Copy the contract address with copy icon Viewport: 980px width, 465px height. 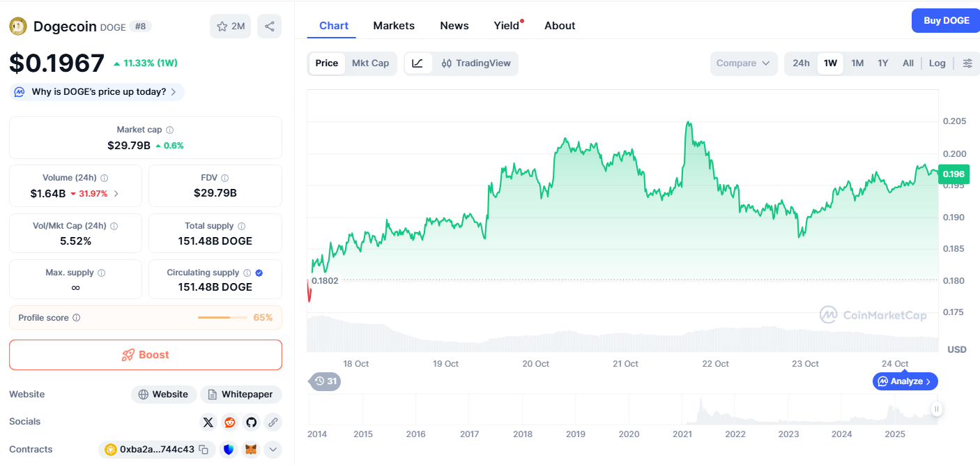204,450
